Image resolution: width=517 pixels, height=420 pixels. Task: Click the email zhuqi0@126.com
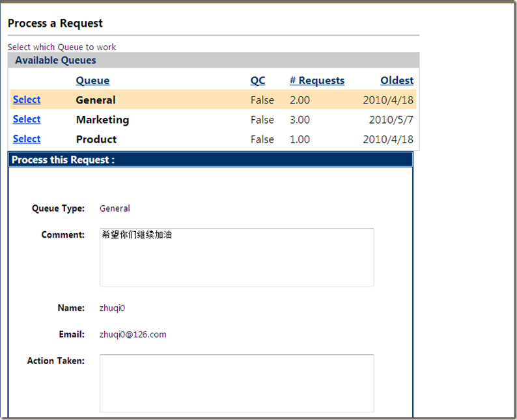pos(133,334)
